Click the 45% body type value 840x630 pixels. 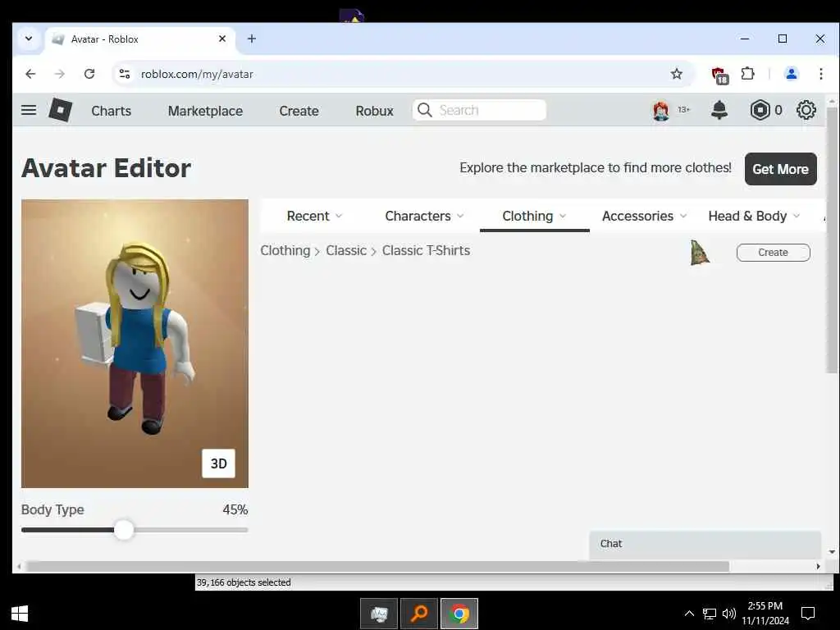pos(235,509)
